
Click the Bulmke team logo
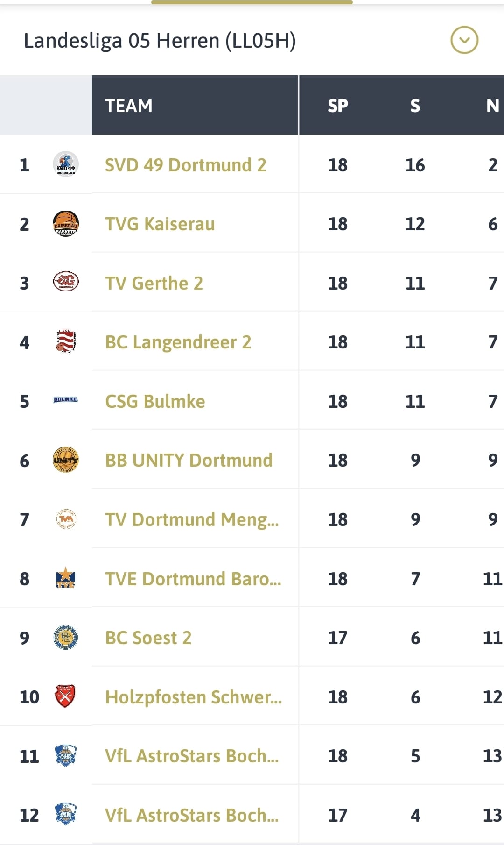point(66,400)
